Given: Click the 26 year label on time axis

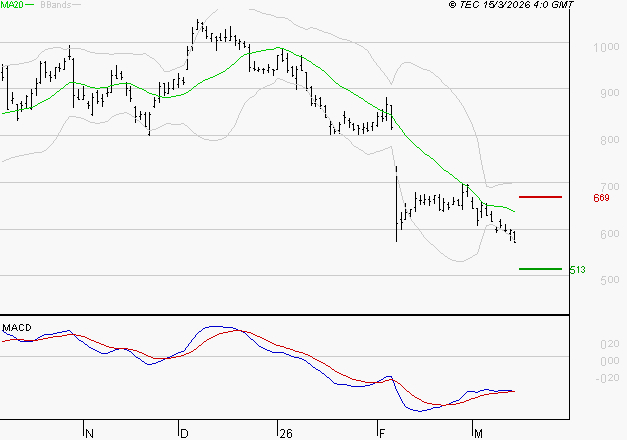Looking at the screenshot, I should coord(286,434).
